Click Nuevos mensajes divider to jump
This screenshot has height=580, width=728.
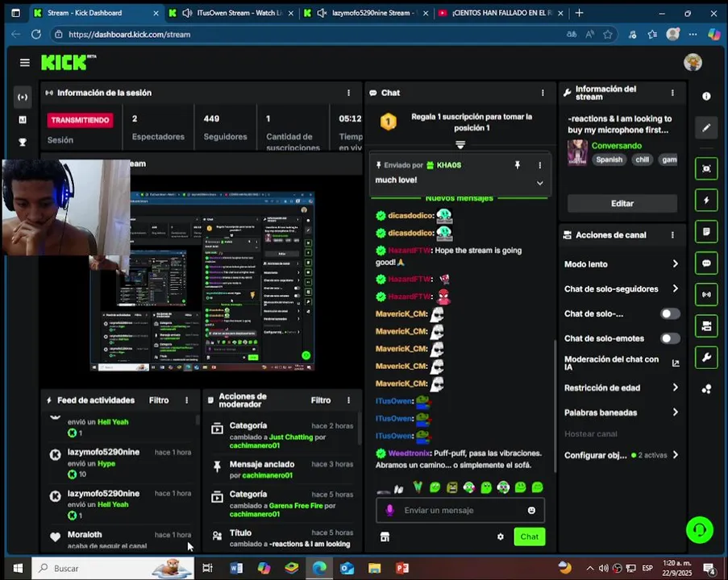click(460, 198)
